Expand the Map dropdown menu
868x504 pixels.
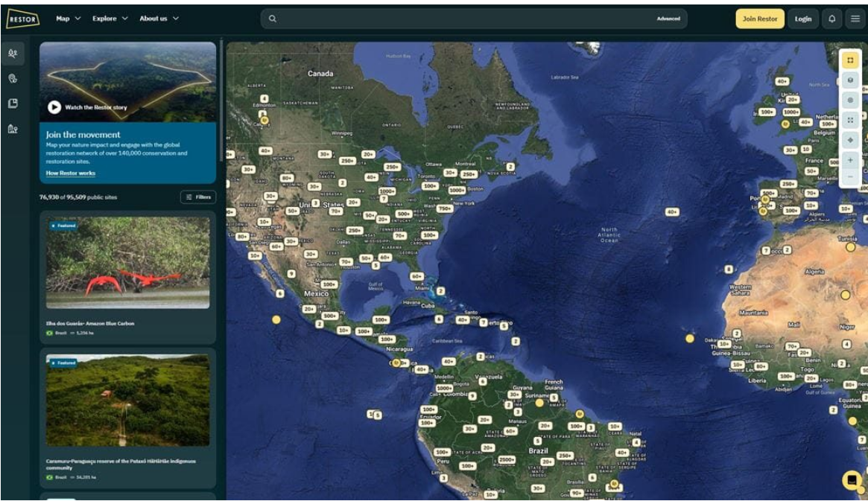coord(68,19)
